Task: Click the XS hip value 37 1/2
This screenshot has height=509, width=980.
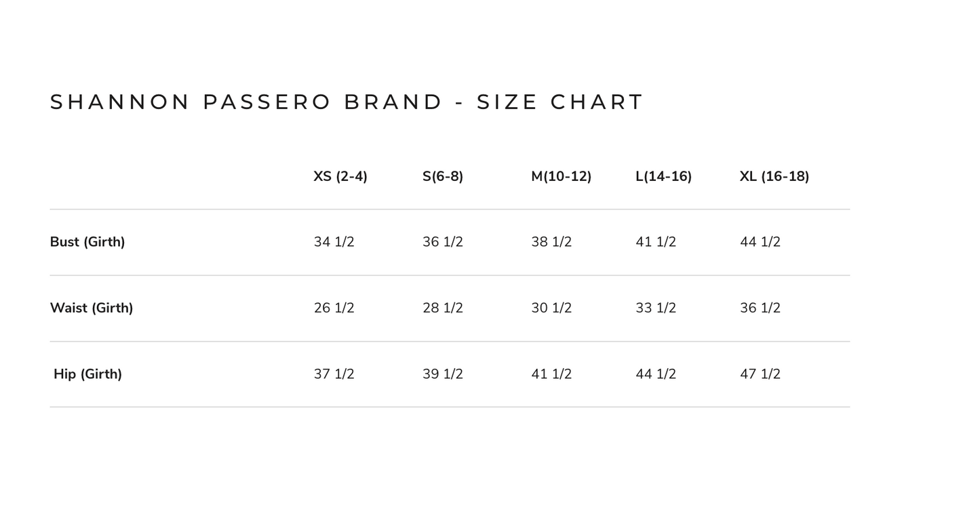Action: click(x=334, y=374)
